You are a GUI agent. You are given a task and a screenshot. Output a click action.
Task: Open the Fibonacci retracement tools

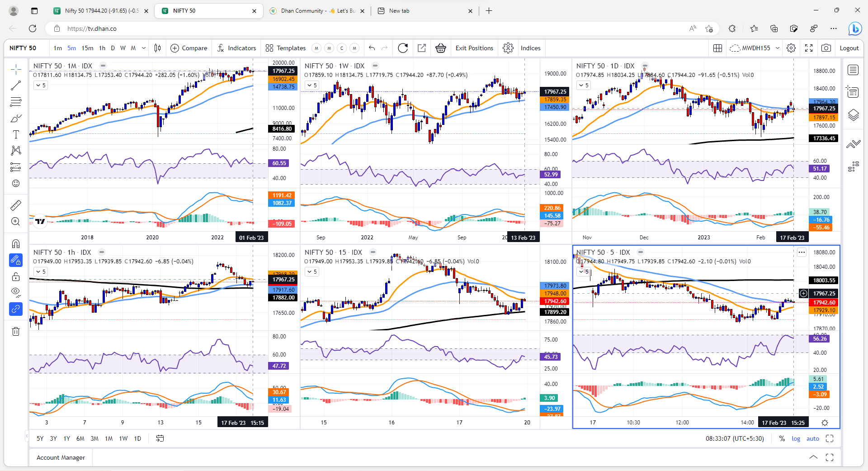[x=16, y=102]
